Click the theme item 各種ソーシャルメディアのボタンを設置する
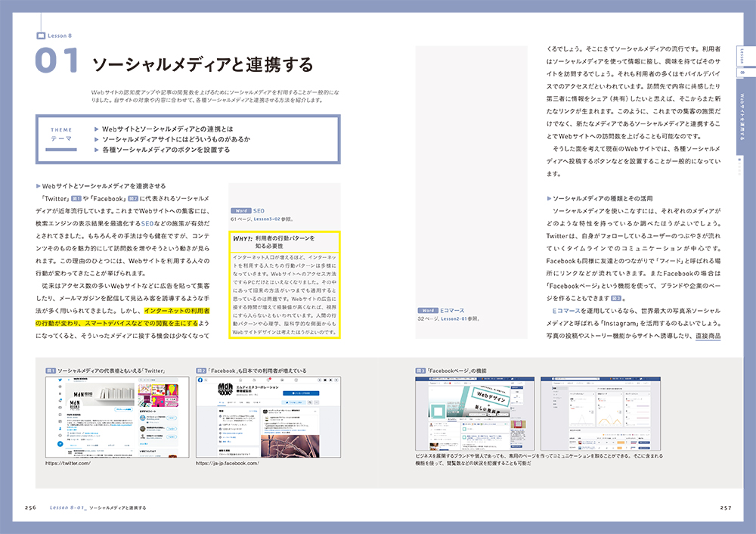The image size is (756, 534). click(x=166, y=150)
